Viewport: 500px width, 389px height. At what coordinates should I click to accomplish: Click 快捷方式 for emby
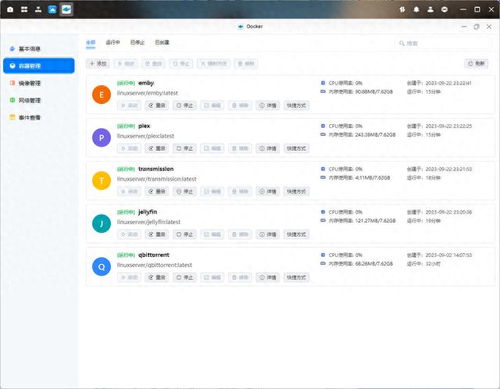pos(296,105)
